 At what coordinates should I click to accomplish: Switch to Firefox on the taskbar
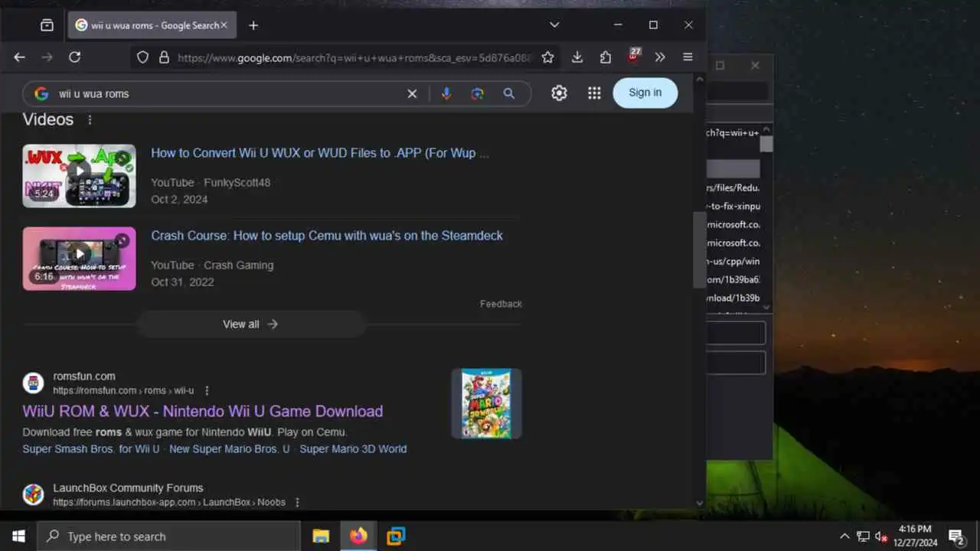(x=358, y=536)
